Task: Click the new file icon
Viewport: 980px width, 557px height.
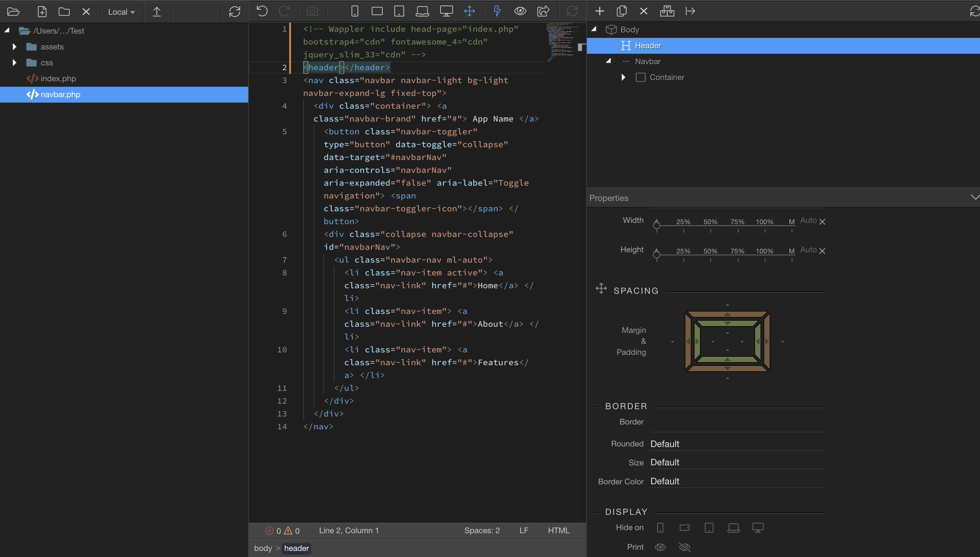Action: point(42,12)
